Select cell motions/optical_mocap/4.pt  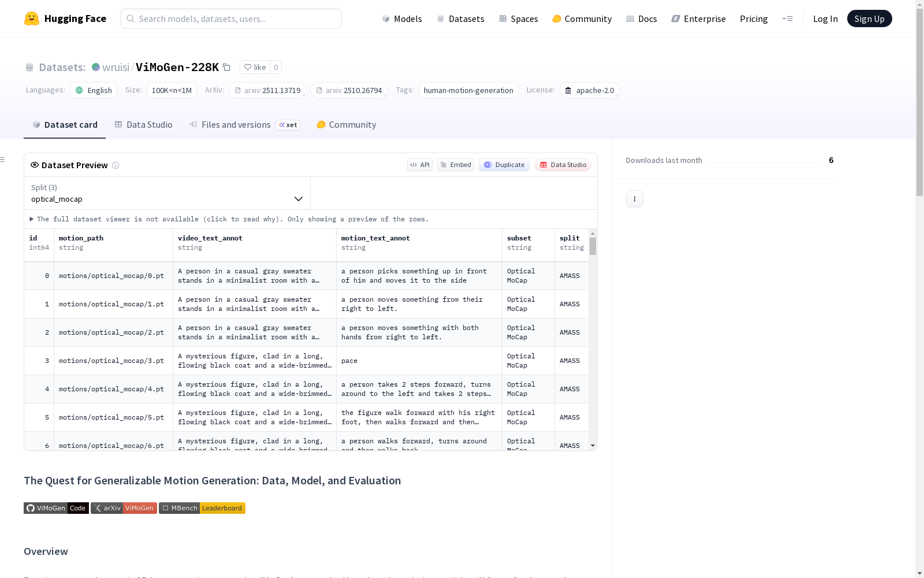click(x=113, y=389)
